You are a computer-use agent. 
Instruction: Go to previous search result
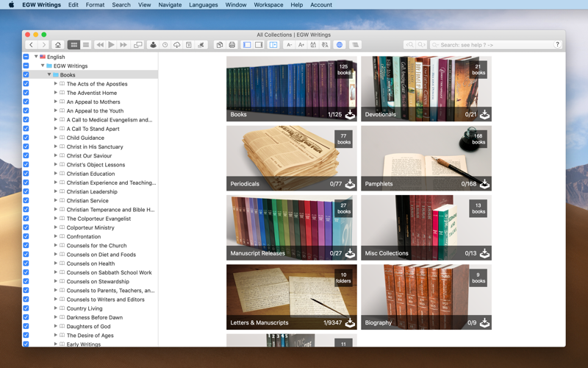[x=409, y=45]
